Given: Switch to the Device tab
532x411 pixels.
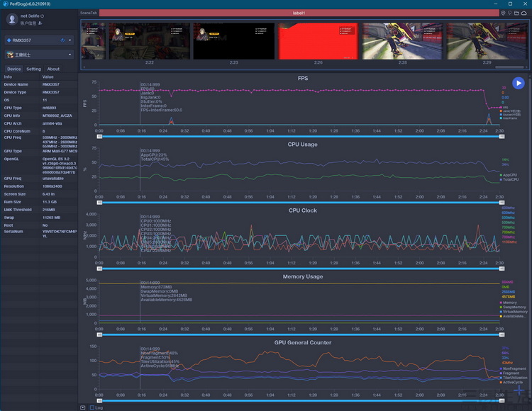Looking at the screenshot, I should [14, 69].
